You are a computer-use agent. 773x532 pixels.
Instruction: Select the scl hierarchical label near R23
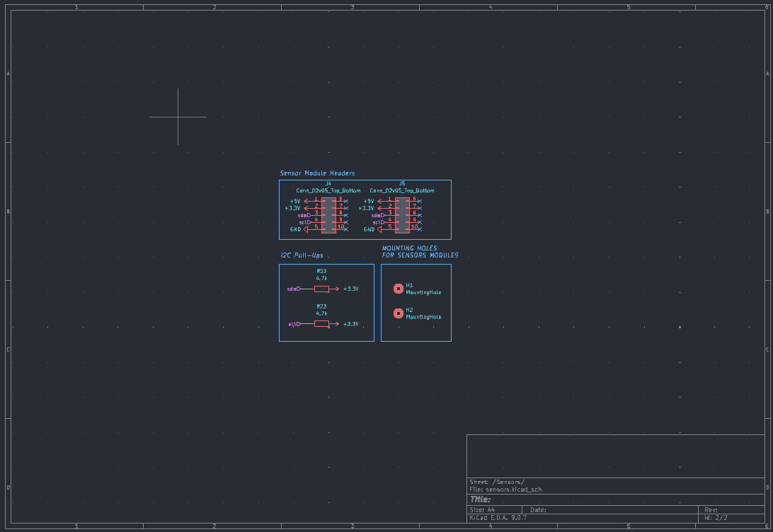[x=293, y=323]
